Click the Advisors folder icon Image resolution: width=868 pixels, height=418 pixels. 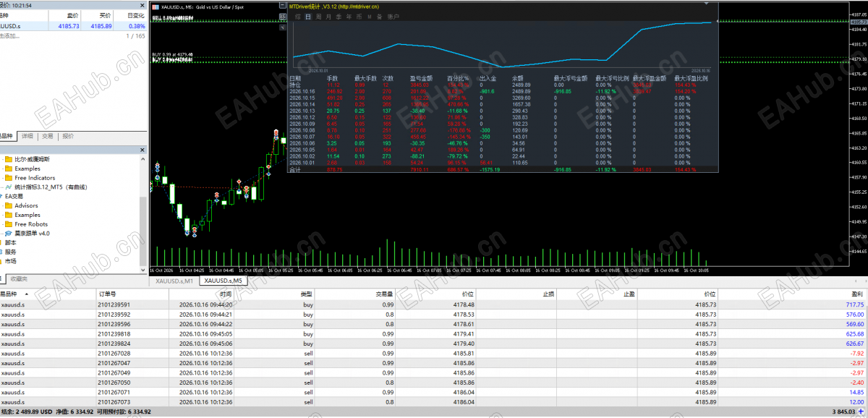point(9,205)
